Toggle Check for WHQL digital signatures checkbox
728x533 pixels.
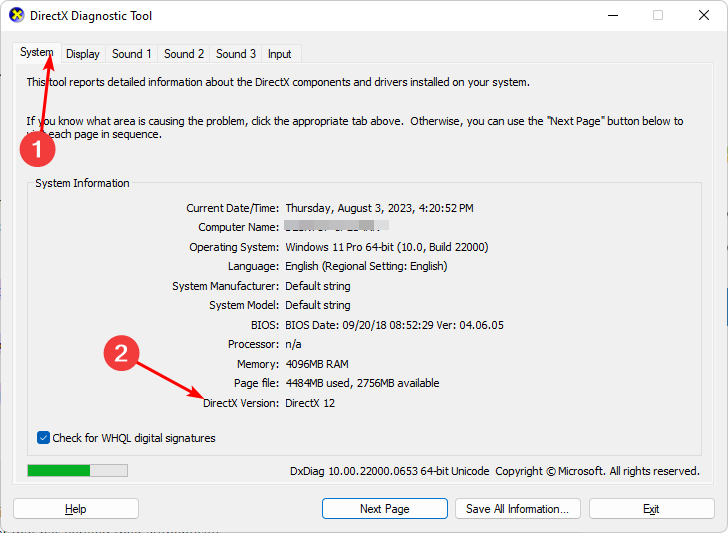pyautogui.click(x=43, y=438)
